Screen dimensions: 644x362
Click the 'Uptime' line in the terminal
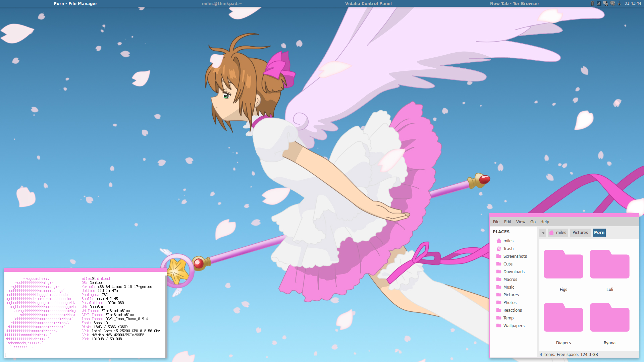100,291
